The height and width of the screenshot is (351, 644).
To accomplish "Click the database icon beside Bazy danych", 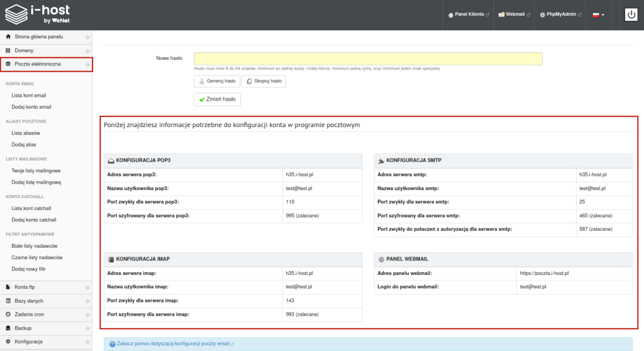I will pyautogui.click(x=8, y=301).
